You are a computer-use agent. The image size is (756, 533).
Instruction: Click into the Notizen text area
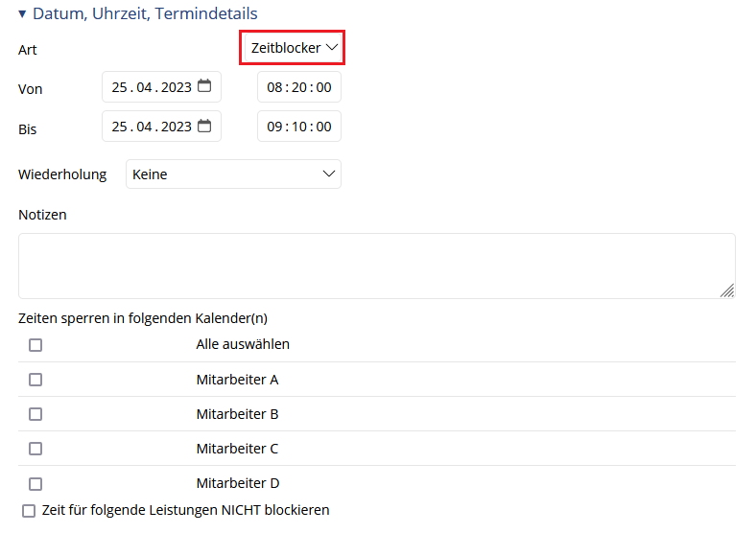pos(377,266)
